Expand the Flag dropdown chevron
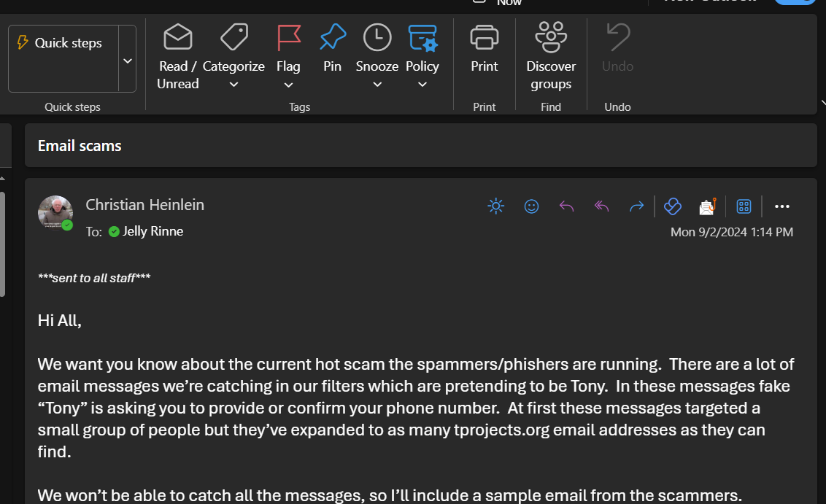This screenshot has height=504, width=826. coord(288,85)
